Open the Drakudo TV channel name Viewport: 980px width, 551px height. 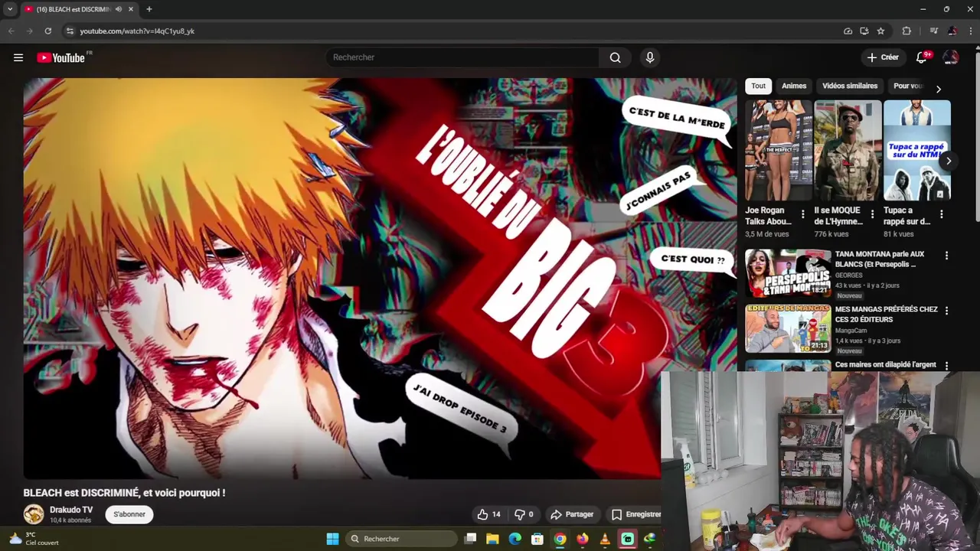point(71,510)
